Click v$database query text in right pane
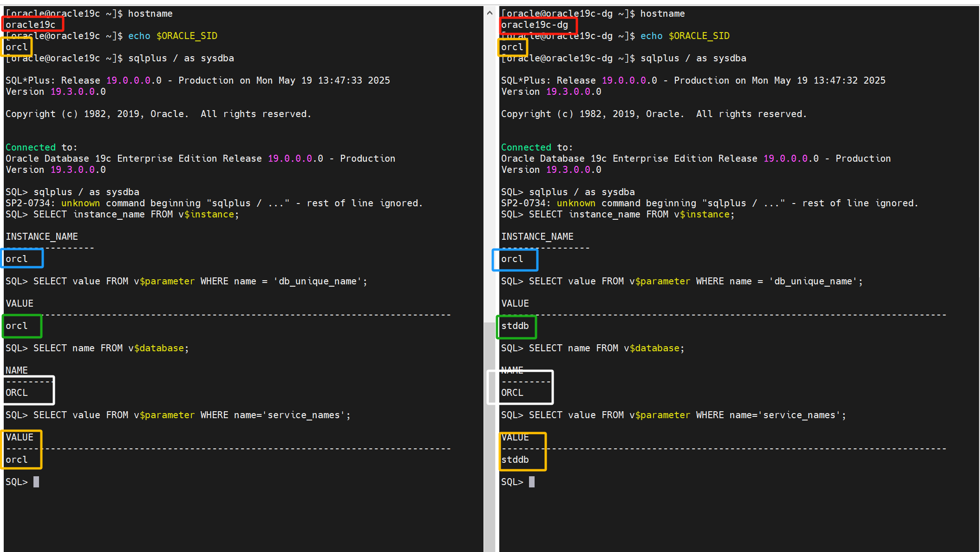Viewport: 980px width, 552px height. [x=652, y=348]
